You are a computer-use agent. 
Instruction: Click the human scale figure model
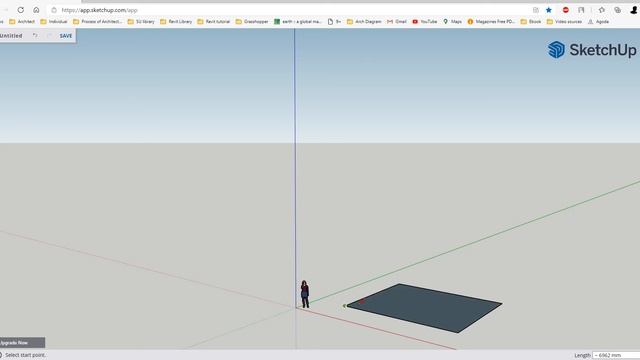click(304, 294)
